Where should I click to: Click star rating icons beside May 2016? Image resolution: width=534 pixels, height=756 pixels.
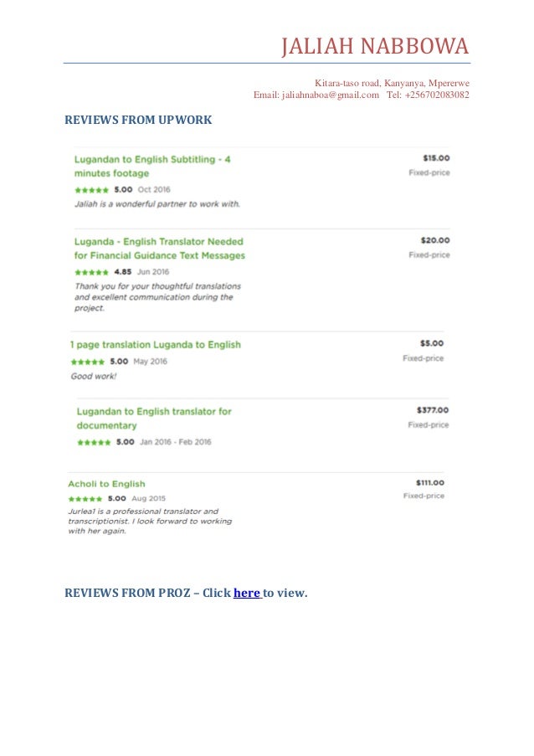(88, 362)
